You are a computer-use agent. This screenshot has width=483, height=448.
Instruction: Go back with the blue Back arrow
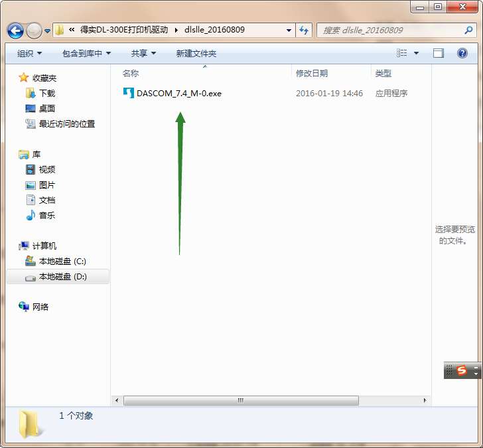point(15,31)
